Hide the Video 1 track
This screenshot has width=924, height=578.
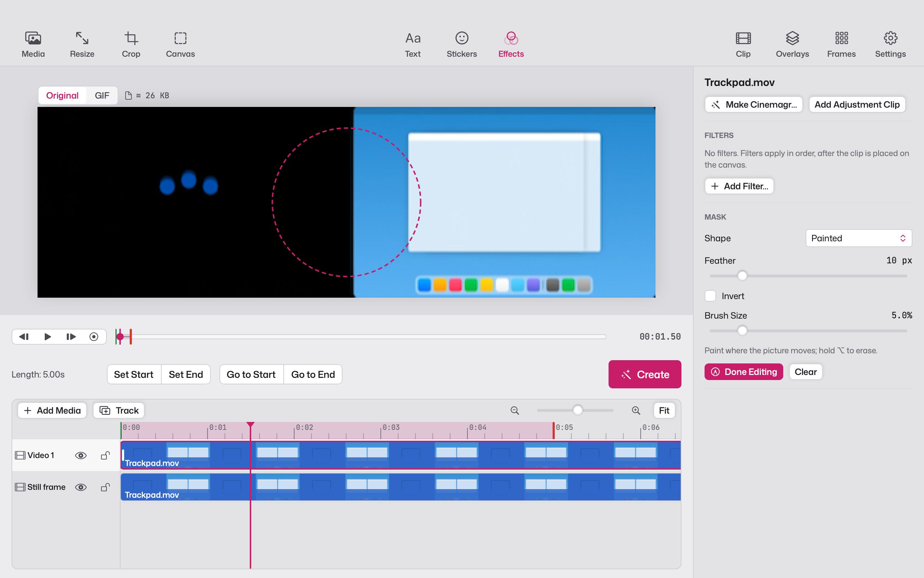tap(81, 455)
